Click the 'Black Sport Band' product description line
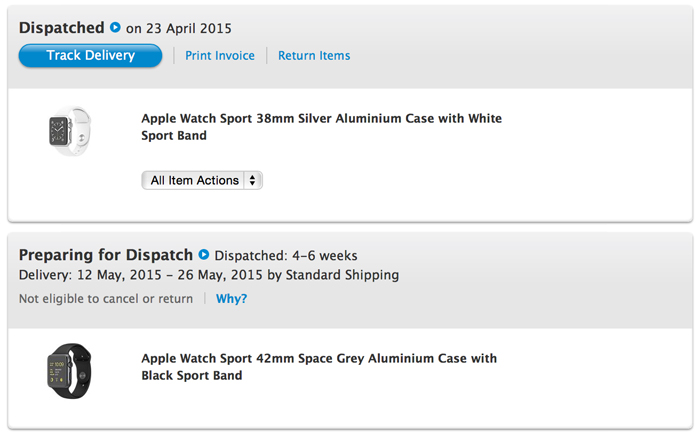This screenshot has width=700, height=433. 192,375
